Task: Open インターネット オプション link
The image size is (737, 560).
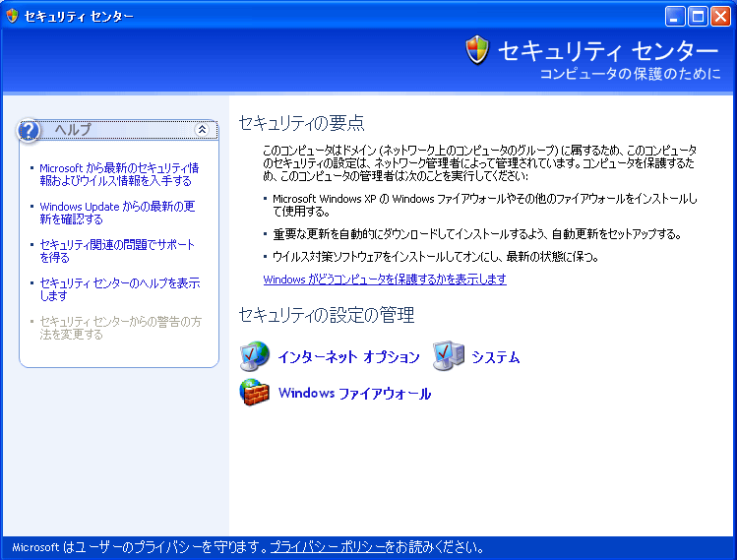Action: click(x=348, y=357)
